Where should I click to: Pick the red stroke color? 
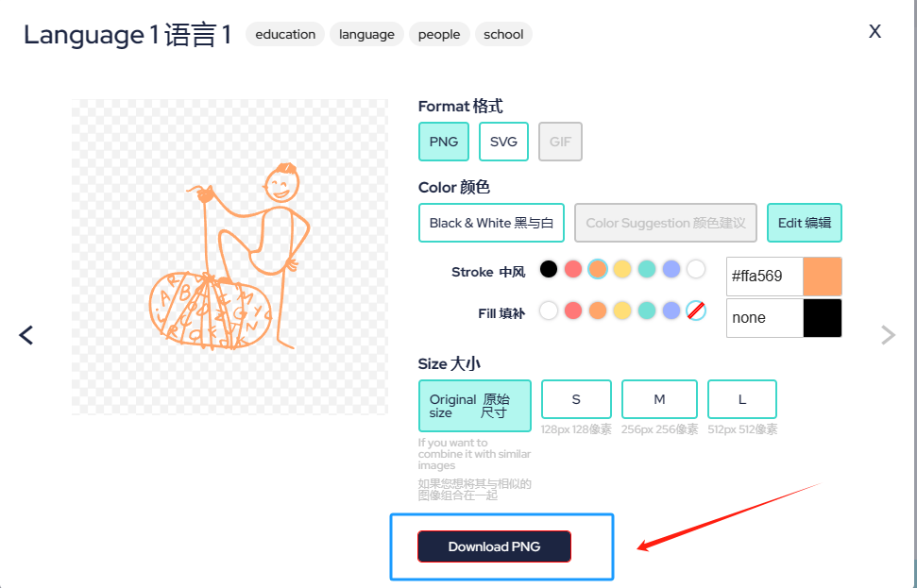(573, 270)
